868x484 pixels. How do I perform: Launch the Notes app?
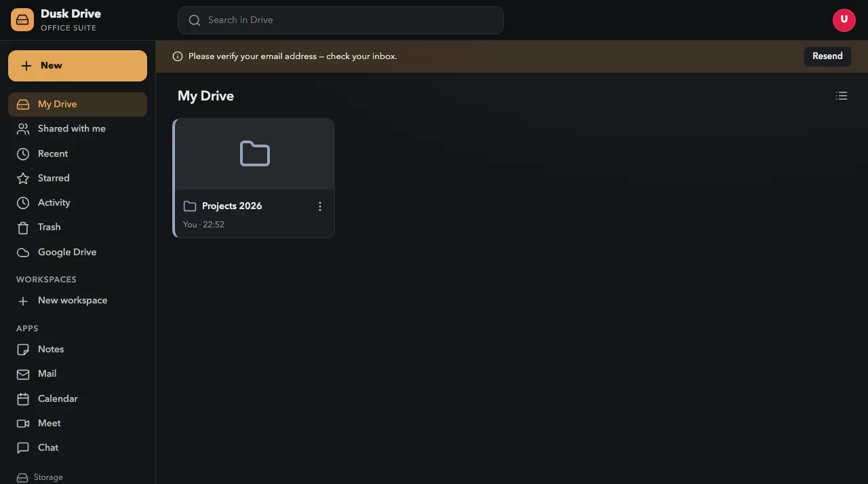pos(77,350)
